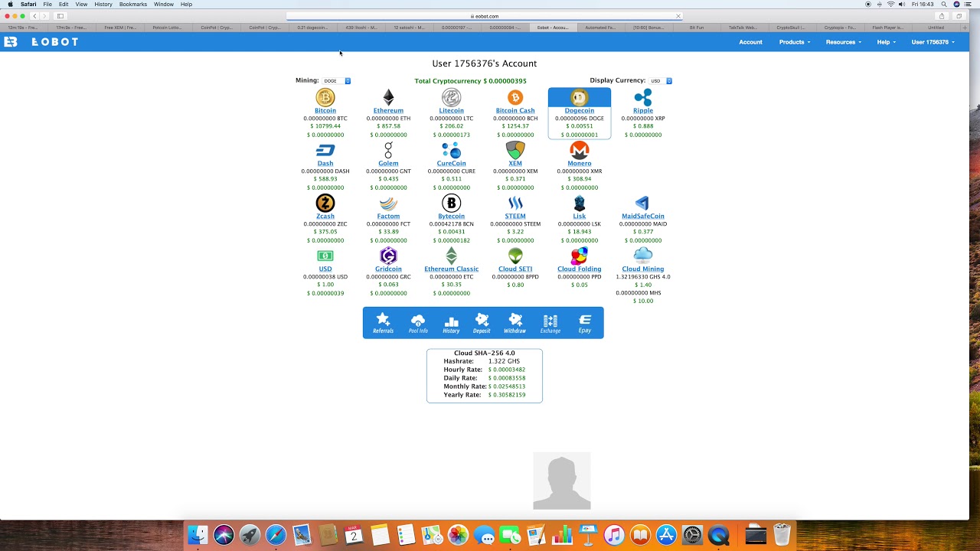Select the Dogecoin coin icon
The width and height of the screenshot is (980, 551).
580,97
